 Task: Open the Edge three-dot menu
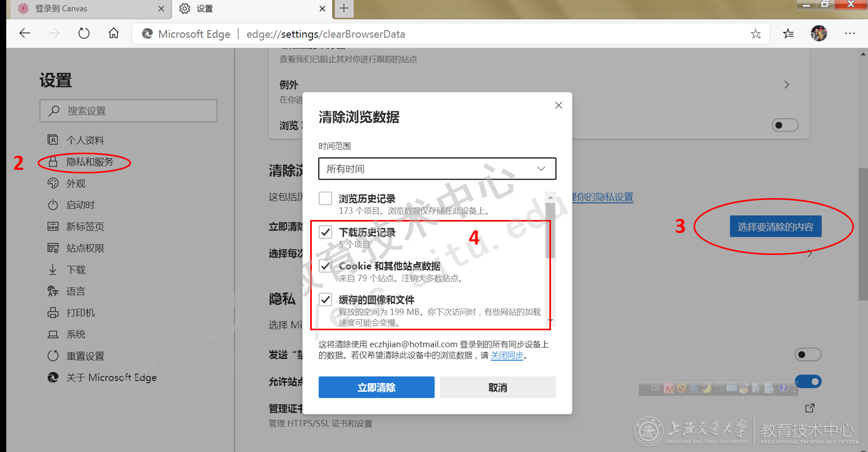[850, 33]
